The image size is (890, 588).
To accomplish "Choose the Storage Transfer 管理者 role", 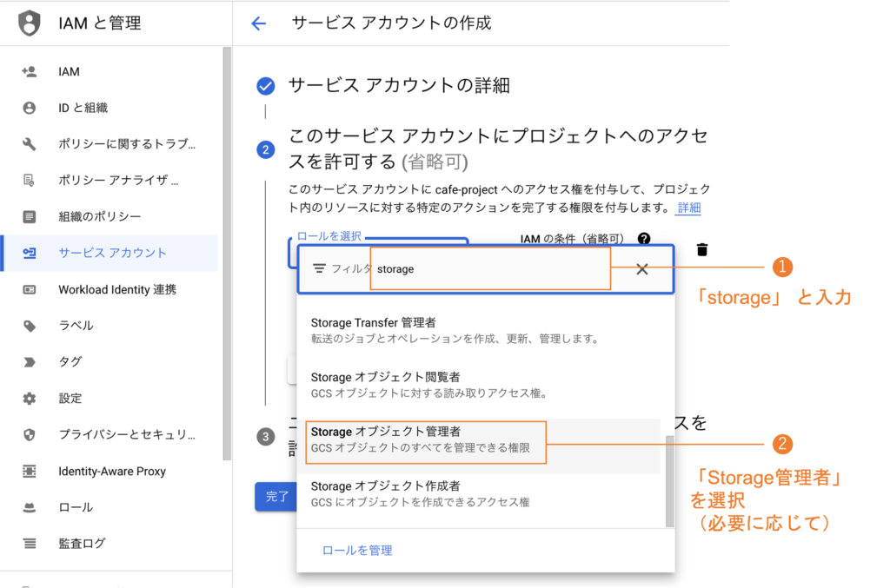I will click(x=480, y=331).
